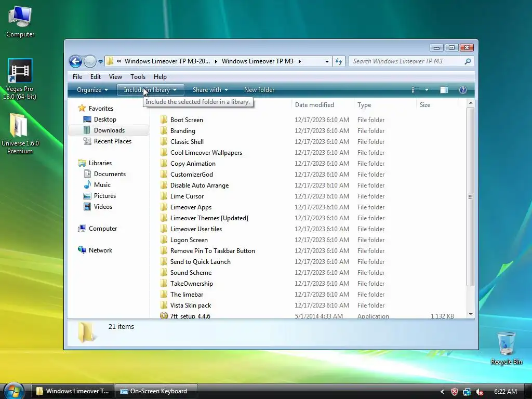The height and width of the screenshot is (399, 532).
Task: Open the Organize dropdown
Action: (x=92, y=90)
